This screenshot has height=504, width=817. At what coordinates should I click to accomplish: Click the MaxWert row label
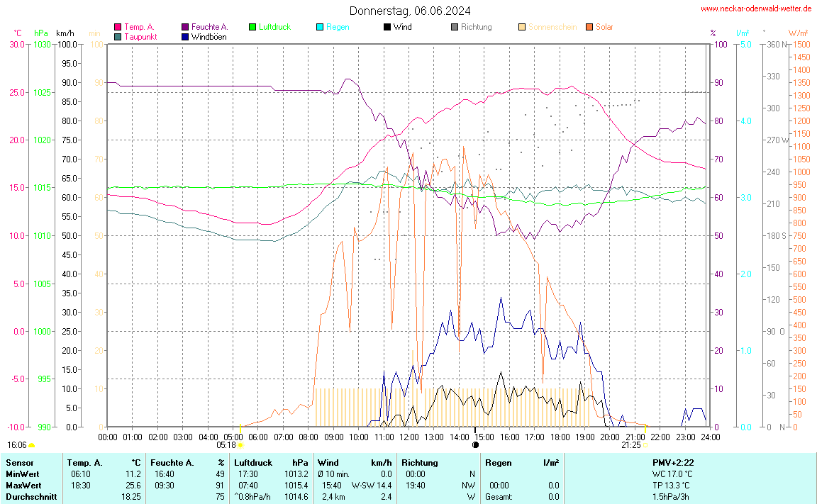21,485
